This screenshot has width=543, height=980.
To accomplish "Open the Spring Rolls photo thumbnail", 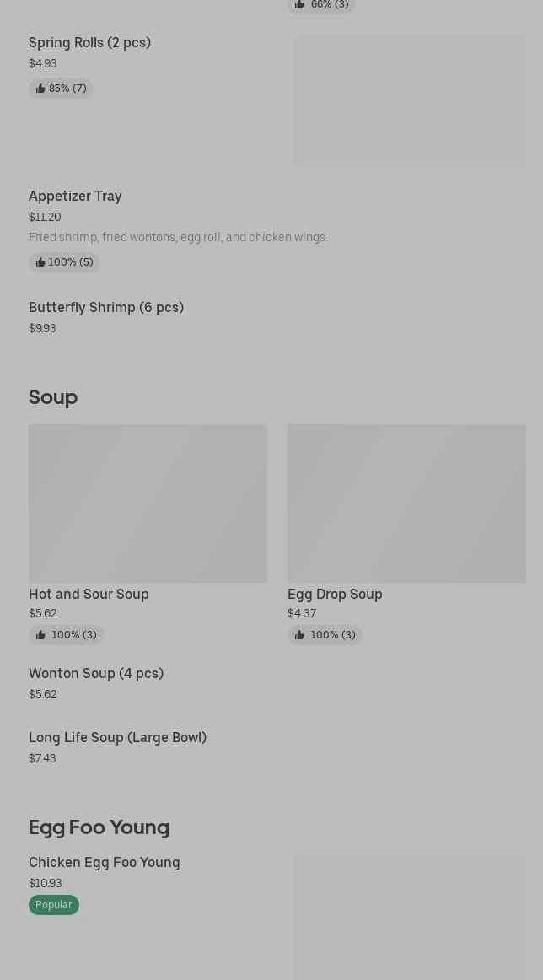I will click(410, 101).
